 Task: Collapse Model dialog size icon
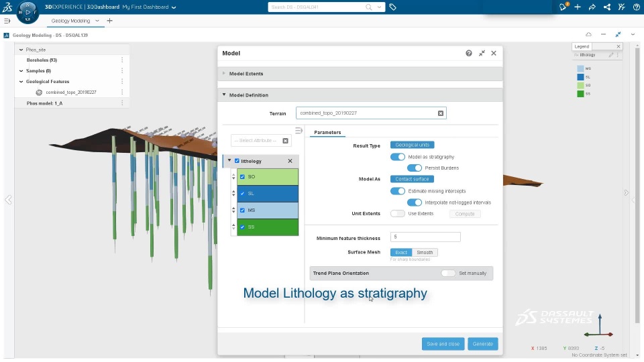482,54
